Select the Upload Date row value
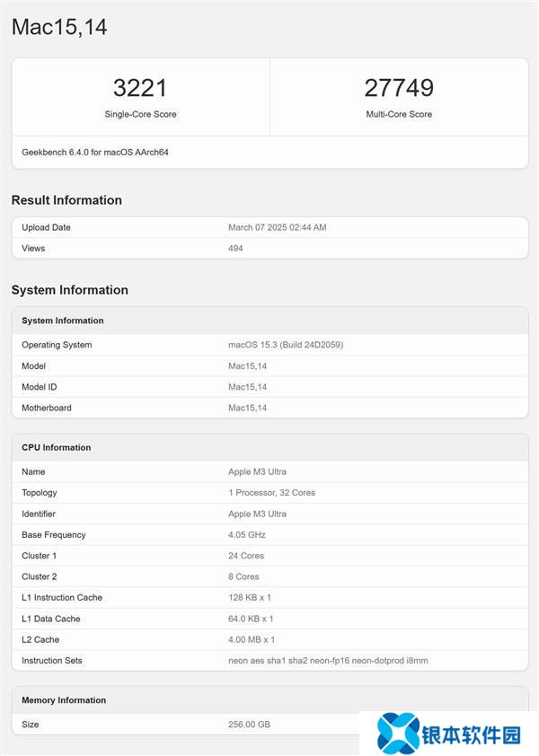 click(x=278, y=227)
